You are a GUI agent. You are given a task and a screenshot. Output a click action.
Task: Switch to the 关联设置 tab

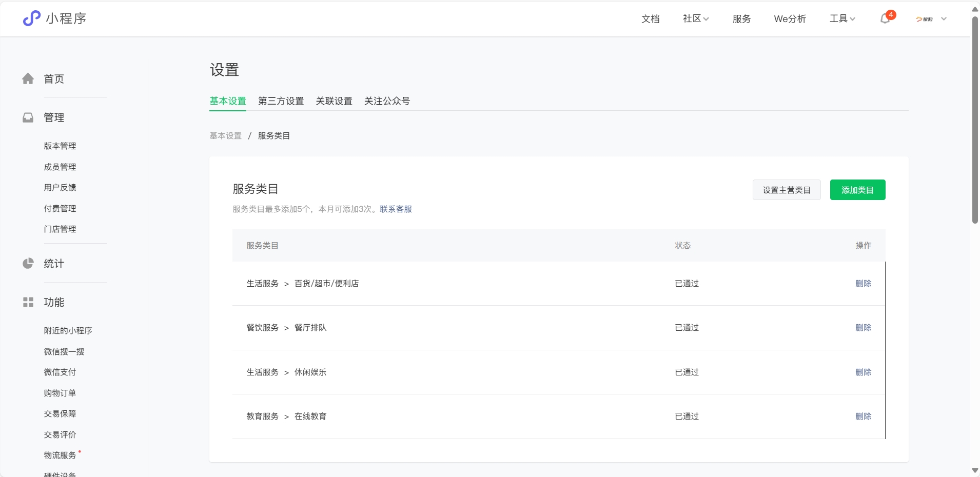(x=334, y=101)
